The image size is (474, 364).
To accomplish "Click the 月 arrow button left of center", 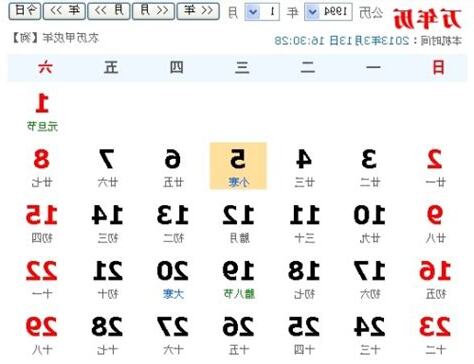I will coord(109,11).
